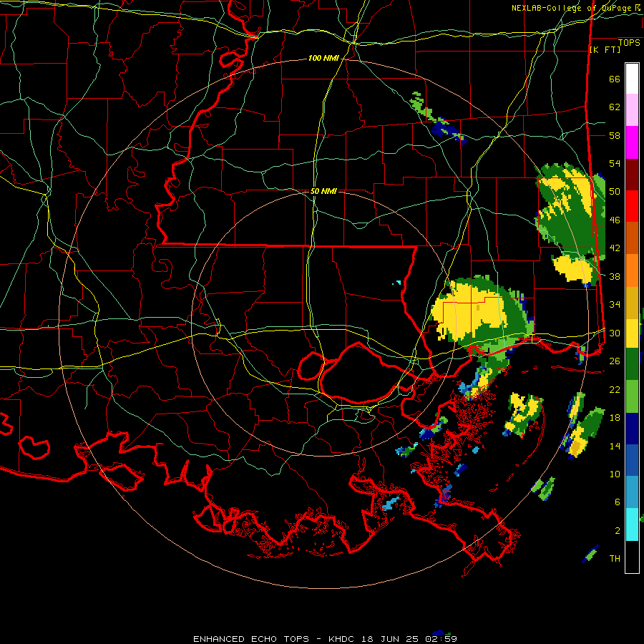Click the legend value 26

coord(615,361)
